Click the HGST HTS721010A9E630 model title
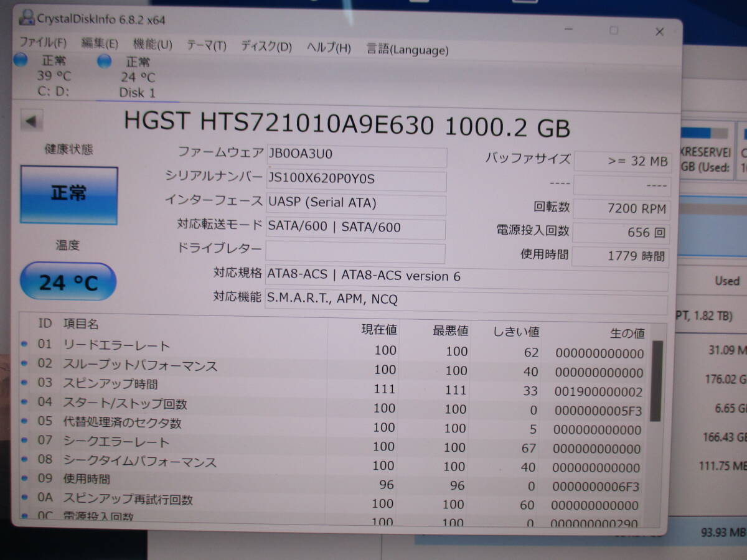 (347, 125)
